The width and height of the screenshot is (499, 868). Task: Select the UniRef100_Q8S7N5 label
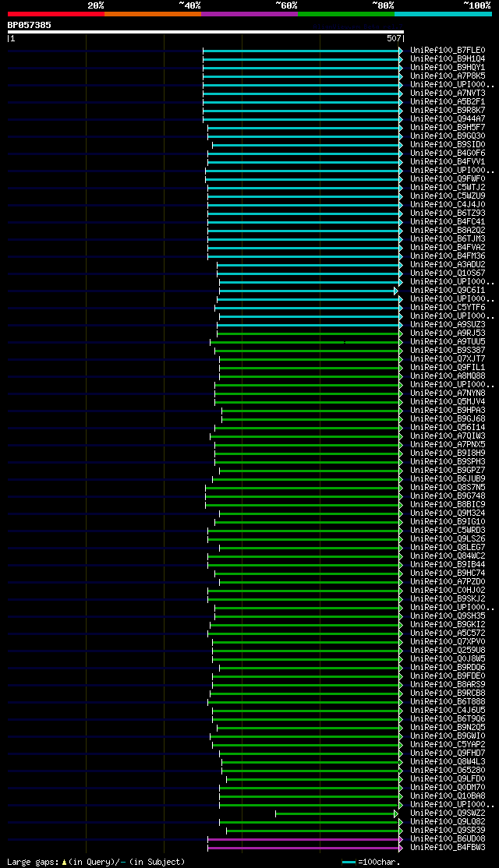[x=448, y=488]
